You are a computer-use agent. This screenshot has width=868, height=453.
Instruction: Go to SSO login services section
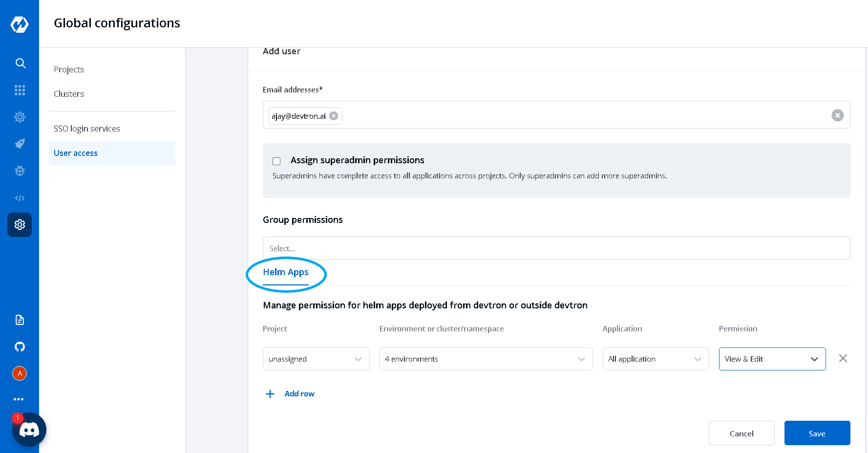coord(87,129)
